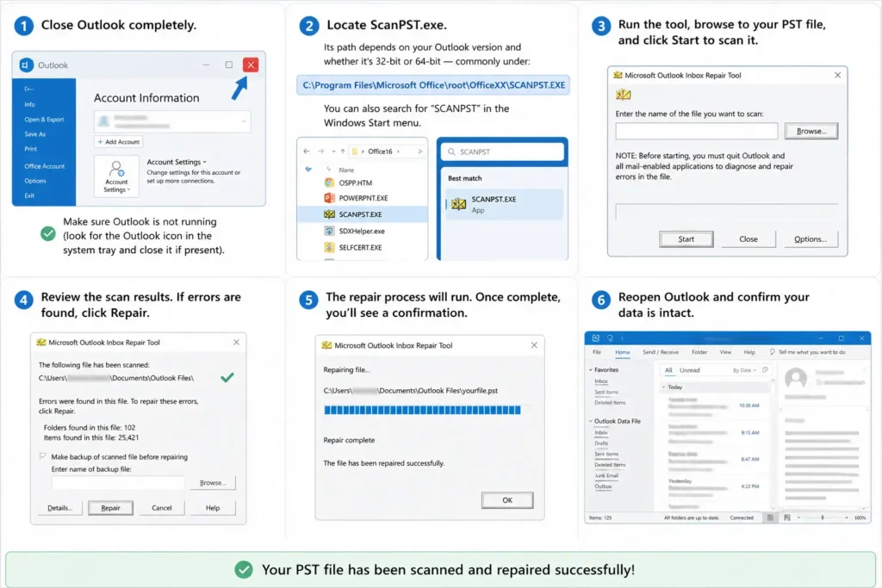Click the zoom slider in Outlook status bar
Screen dimensions: 882x588
point(823,517)
